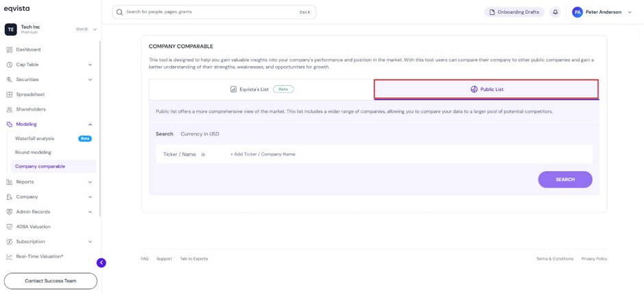Image resolution: width=644 pixels, height=294 pixels.
Task: Click the Onboarding Drafts button
Action: [x=514, y=12]
